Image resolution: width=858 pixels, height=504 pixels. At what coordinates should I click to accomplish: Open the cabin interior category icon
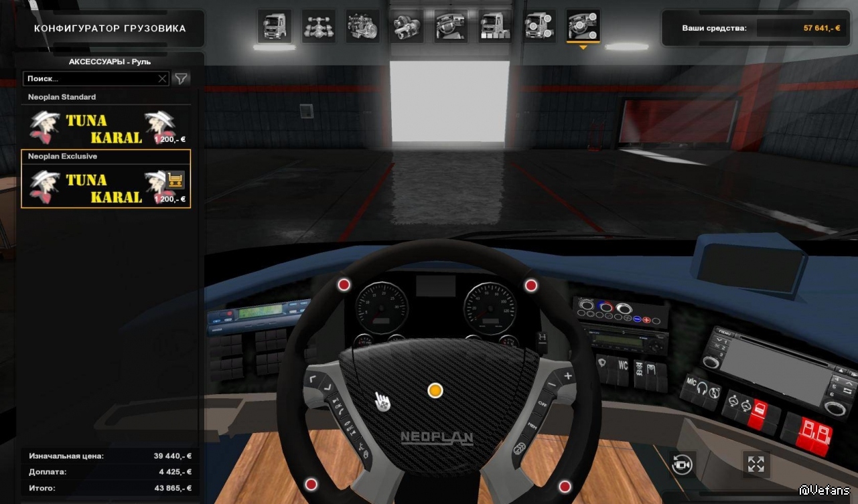pos(451,26)
